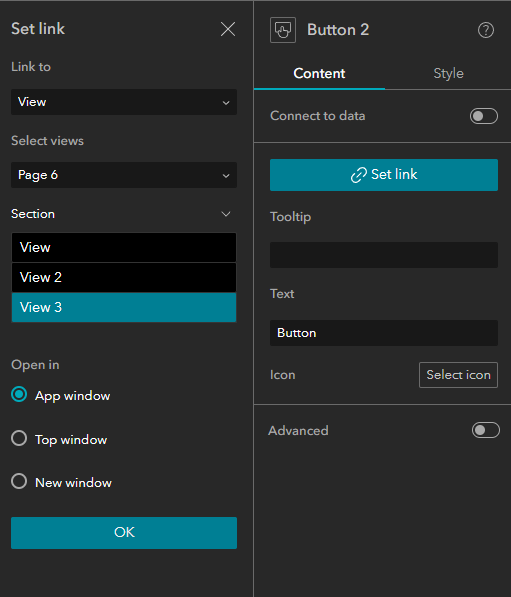Select View 2 in the section list
The image size is (511, 597).
pos(124,277)
